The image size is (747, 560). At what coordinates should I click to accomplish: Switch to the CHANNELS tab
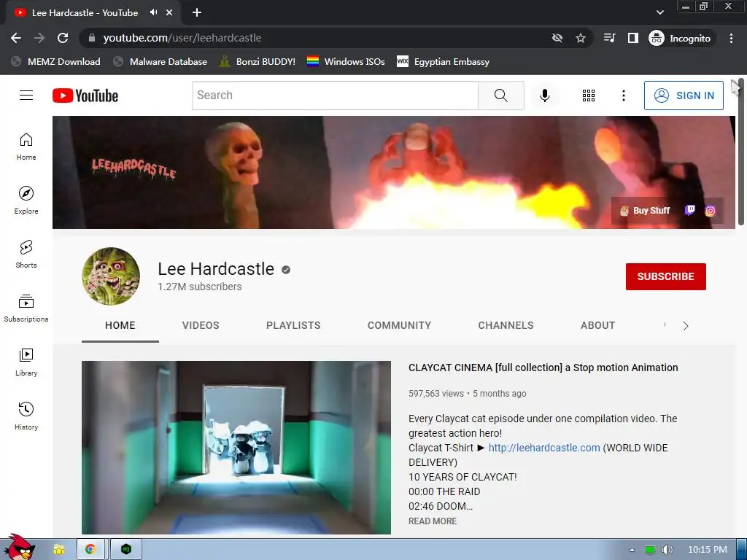pyautogui.click(x=506, y=325)
